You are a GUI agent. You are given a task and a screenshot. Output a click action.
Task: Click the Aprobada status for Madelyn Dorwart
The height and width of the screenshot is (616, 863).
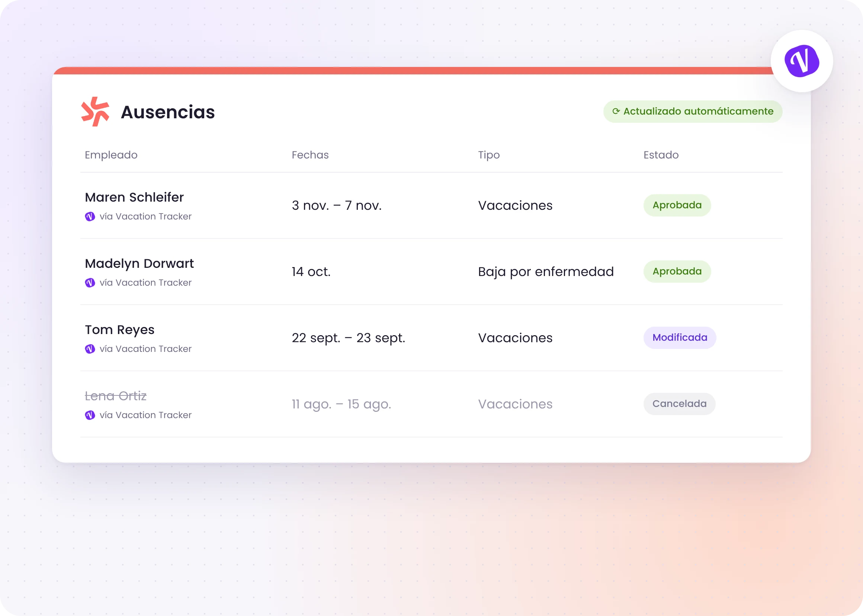677,271
